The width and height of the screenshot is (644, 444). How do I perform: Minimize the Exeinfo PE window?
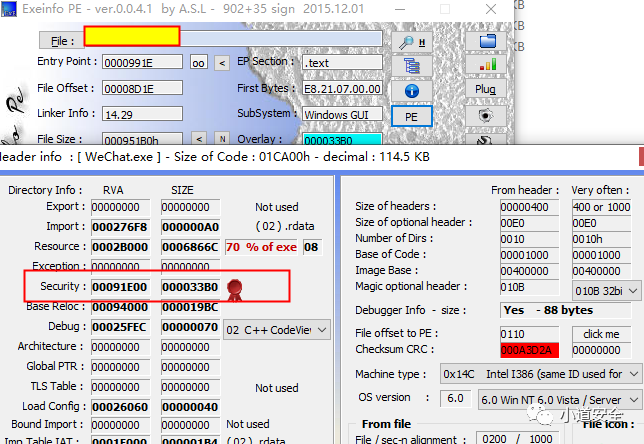(x=400, y=9)
